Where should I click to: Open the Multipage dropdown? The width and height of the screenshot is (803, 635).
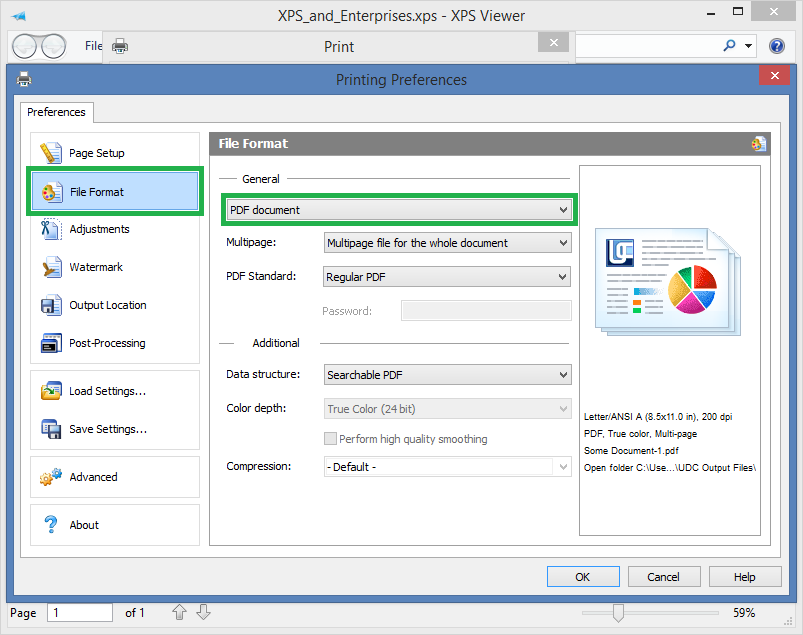pyautogui.click(x=448, y=243)
